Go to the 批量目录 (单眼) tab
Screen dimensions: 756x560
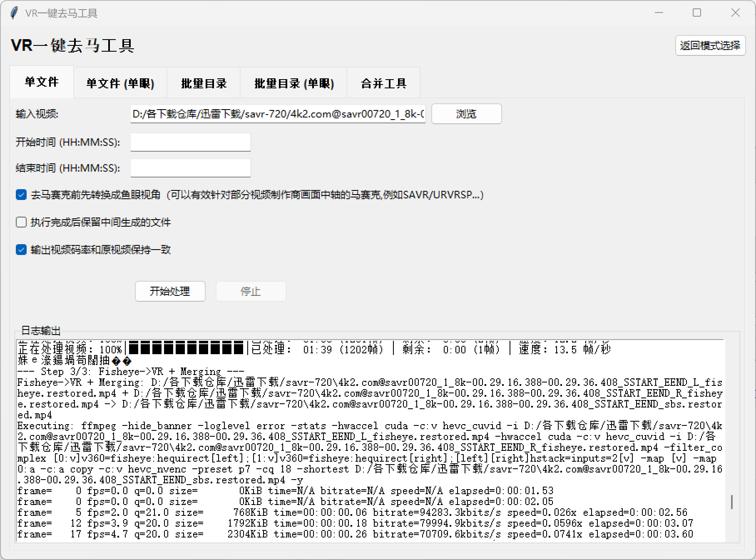point(294,83)
